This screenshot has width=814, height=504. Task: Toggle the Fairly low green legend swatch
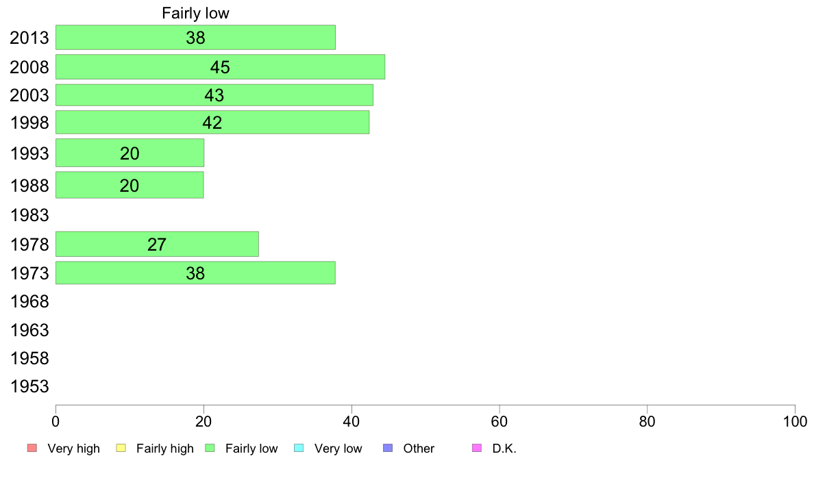210,448
